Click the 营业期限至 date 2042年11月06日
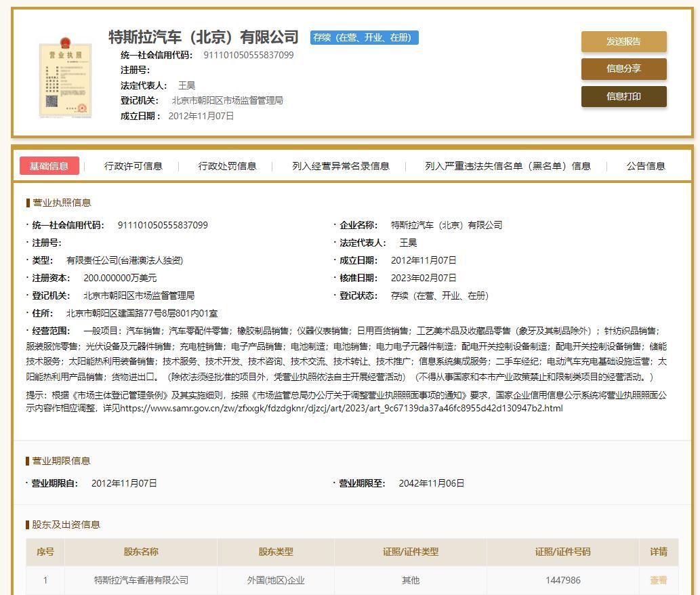The width and height of the screenshot is (700, 595). click(x=432, y=483)
